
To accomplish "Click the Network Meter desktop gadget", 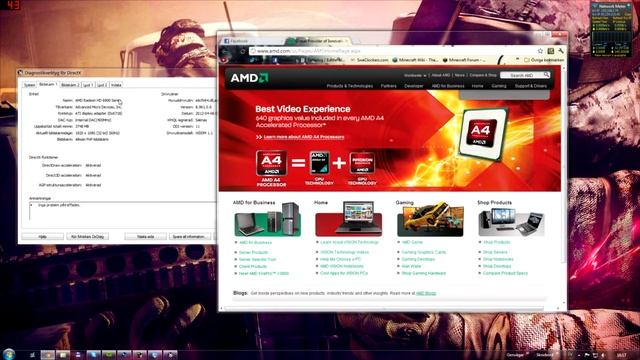I will click(611, 29).
